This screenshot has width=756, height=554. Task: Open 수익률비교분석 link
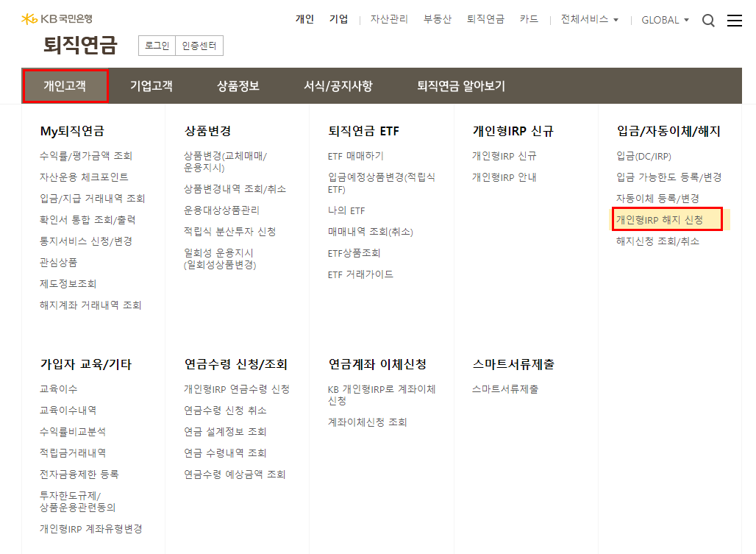tap(73, 431)
